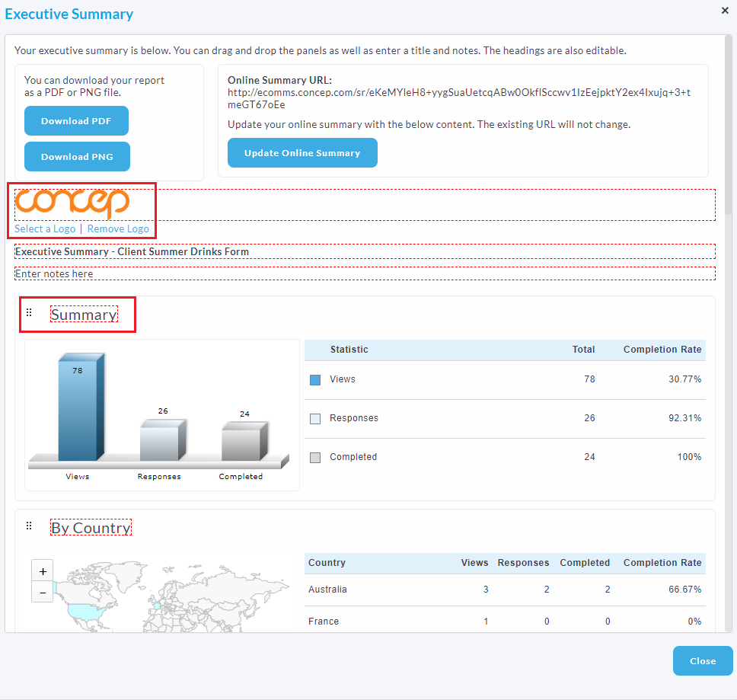Grab the Summary panel drag handle

point(29,312)
